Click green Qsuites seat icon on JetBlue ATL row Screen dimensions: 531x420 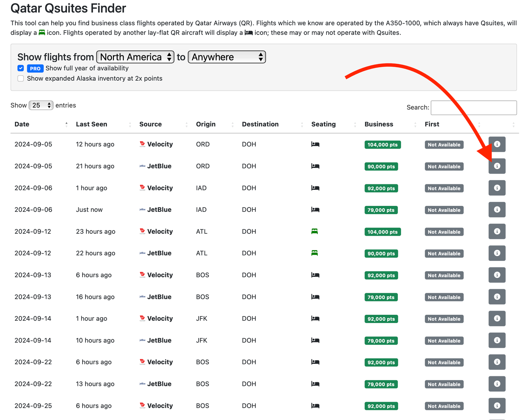[314, 253]
